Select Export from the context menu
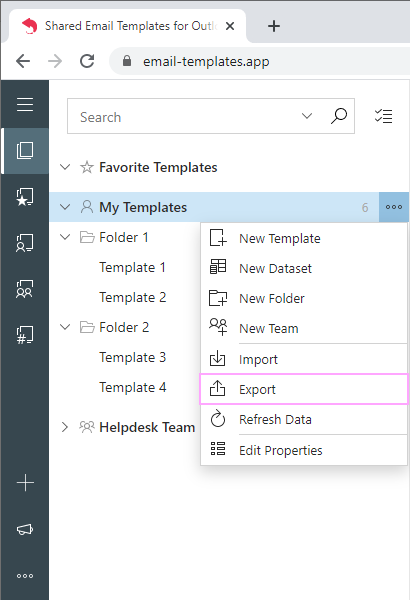This screenshot has height=600, width=410. point(304,389)
